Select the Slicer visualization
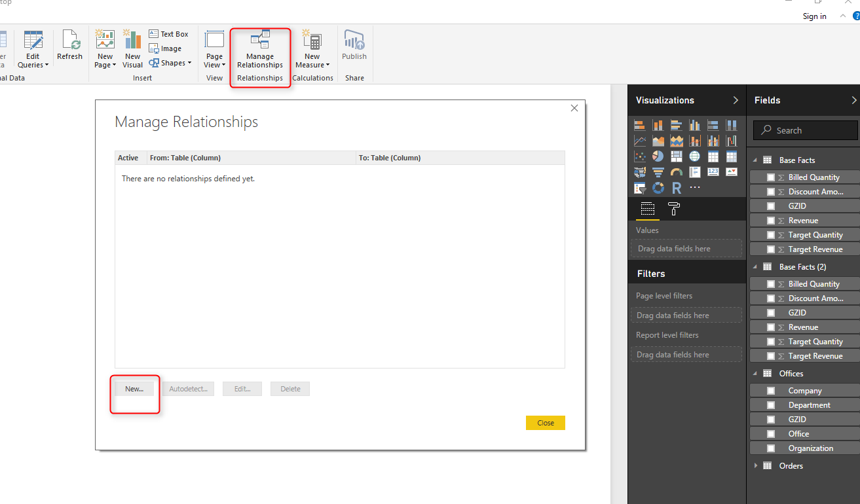Viewport: 860px width, 504px height. [x=639, y=187]
